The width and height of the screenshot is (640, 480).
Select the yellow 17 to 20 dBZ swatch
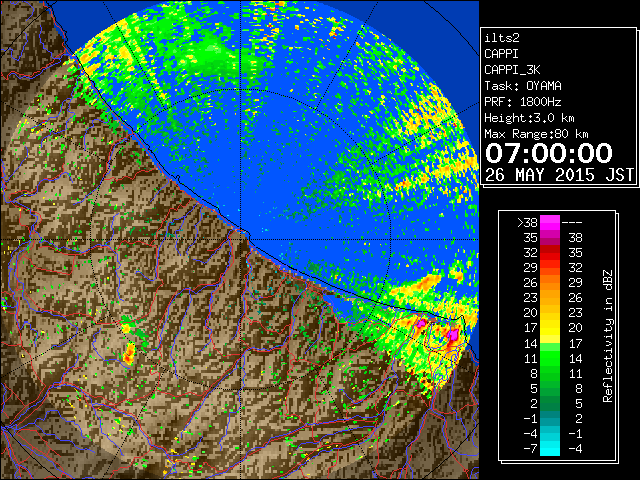point(550,328)
